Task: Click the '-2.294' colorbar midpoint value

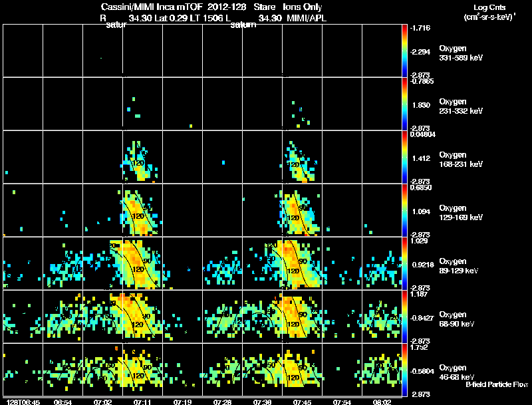Action: point(420,52)
